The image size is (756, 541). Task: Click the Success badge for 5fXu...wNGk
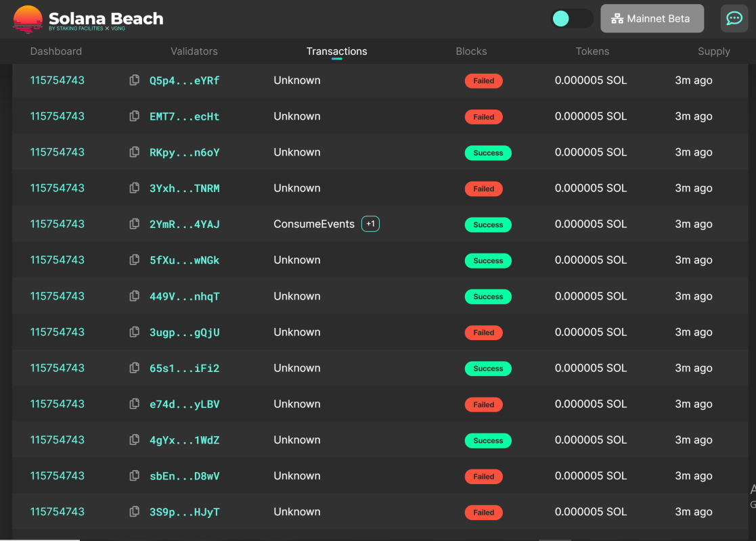pos(488,260)
